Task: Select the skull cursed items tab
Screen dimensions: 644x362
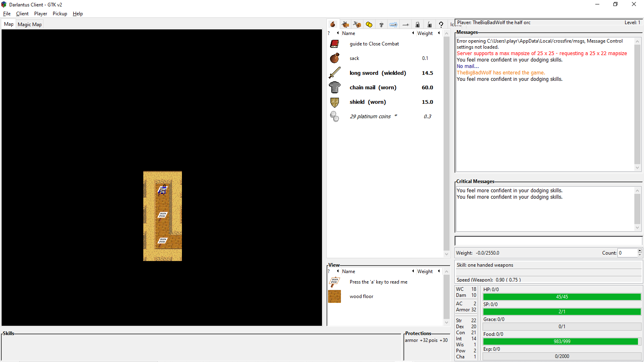Action: pos(381,25)
